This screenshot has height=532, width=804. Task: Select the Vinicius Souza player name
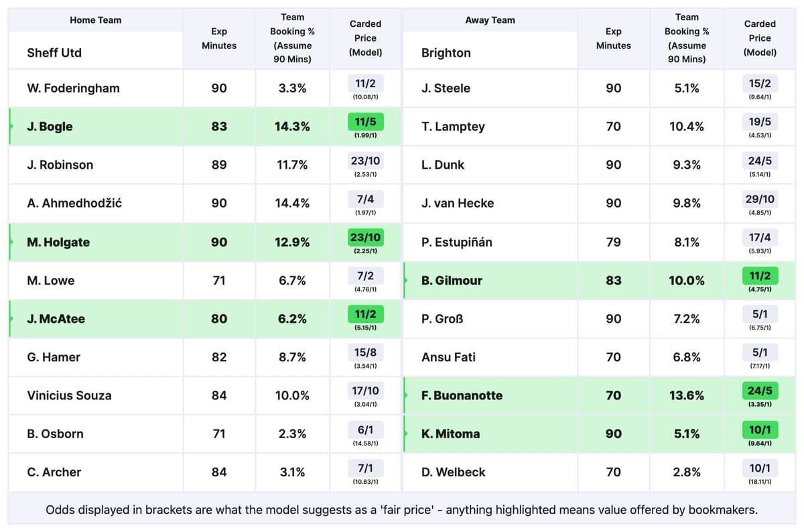point(69,395)
